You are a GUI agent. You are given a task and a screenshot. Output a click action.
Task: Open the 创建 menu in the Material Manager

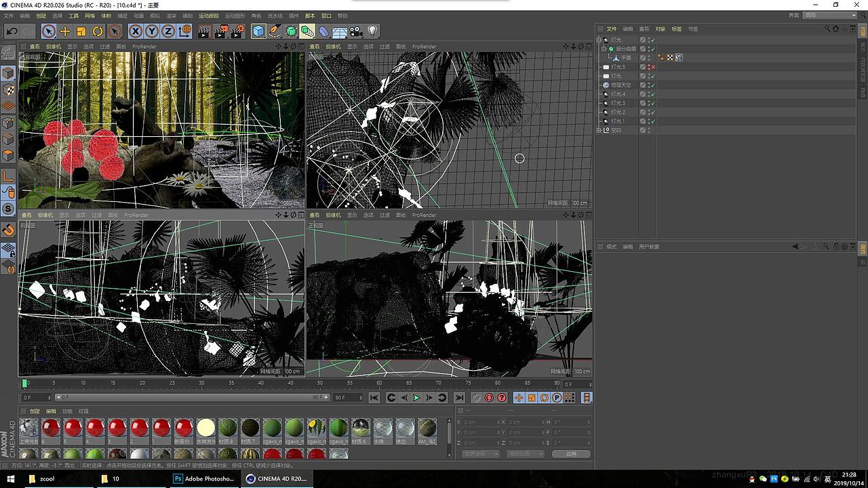pyautogui.click(x=35, y=411)
